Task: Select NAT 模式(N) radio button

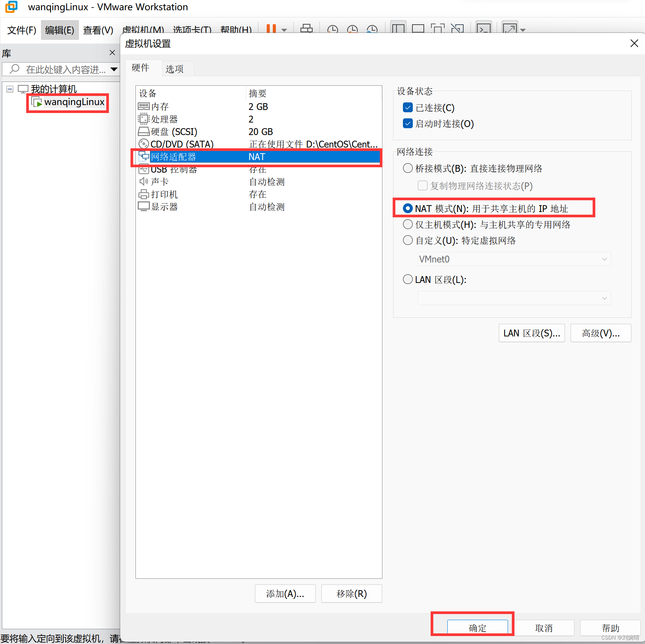Action: point(408,208)
